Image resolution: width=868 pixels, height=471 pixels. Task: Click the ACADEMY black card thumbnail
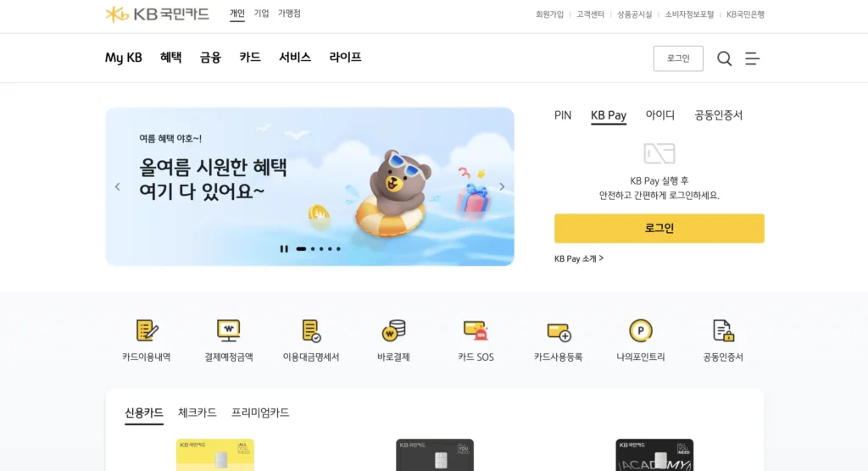coord(654,455)
